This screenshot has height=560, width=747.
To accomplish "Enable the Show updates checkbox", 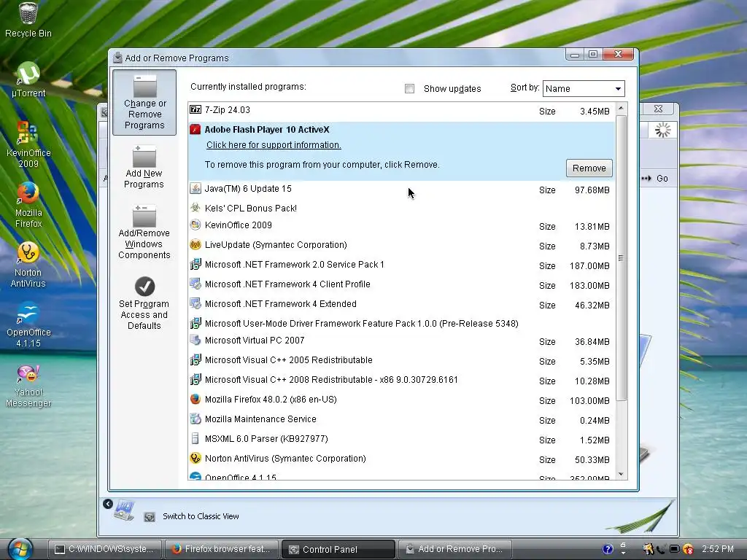I will [x=409, y=88].
